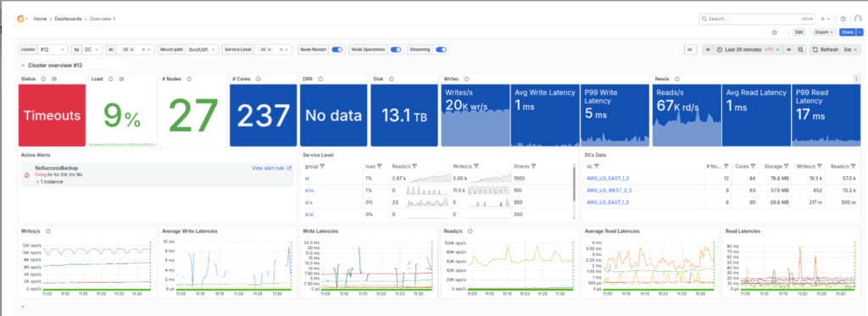
Task: Open the AWS_US_EAST_1_3 datacenter link
Action: (608, 178)
